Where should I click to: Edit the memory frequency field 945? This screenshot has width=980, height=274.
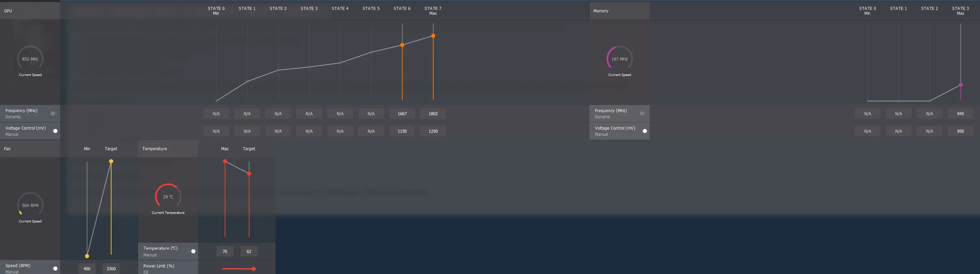coord(961,114)
